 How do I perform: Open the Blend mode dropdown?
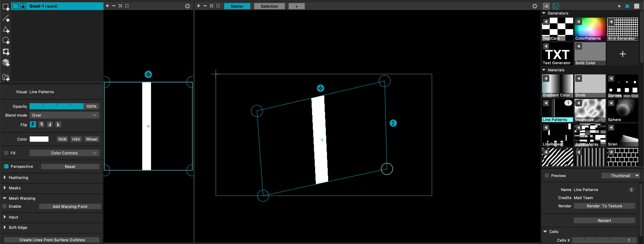point(64,115)
